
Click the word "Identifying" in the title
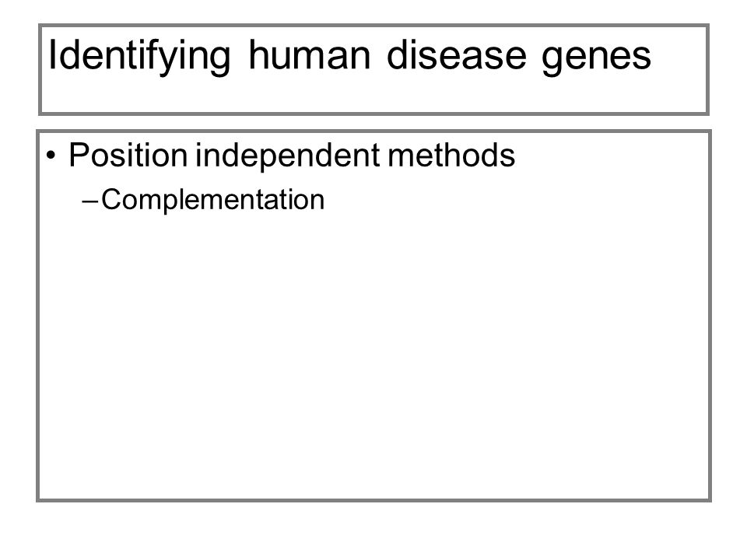(x=139, y=57)
